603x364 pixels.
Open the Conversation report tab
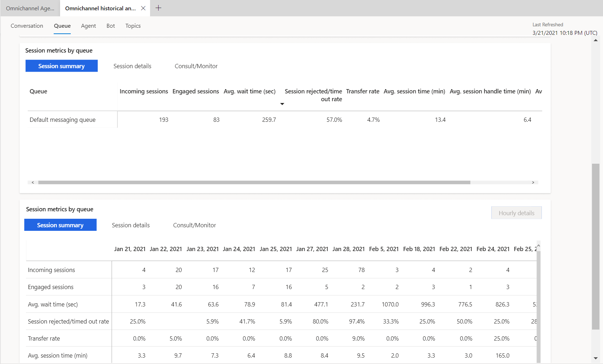[x=27, y=26]
